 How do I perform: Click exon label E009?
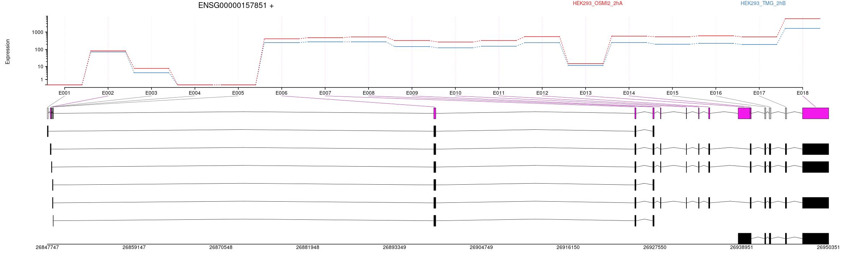pos(412,93)
